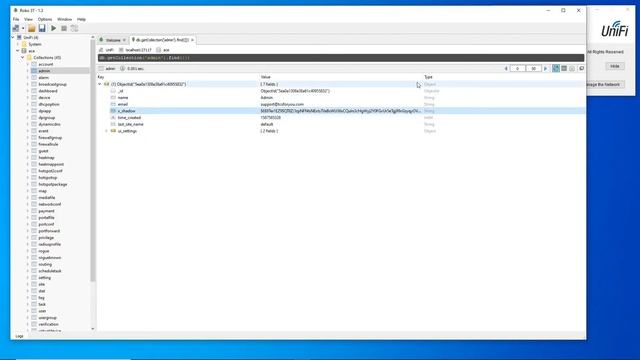Collapse the Collections folder node
This screenshot has width=640, height=360.
click(x=23, y=58)
